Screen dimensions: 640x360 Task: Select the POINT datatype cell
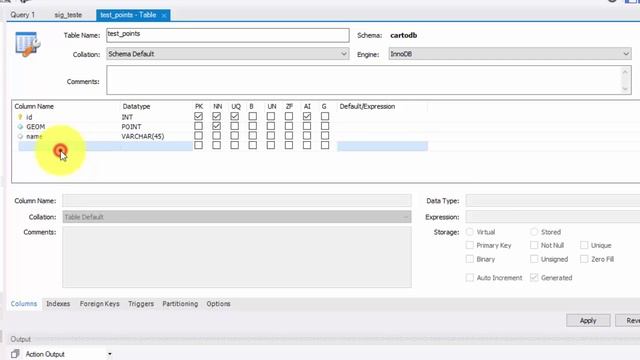tap(131, 127)
